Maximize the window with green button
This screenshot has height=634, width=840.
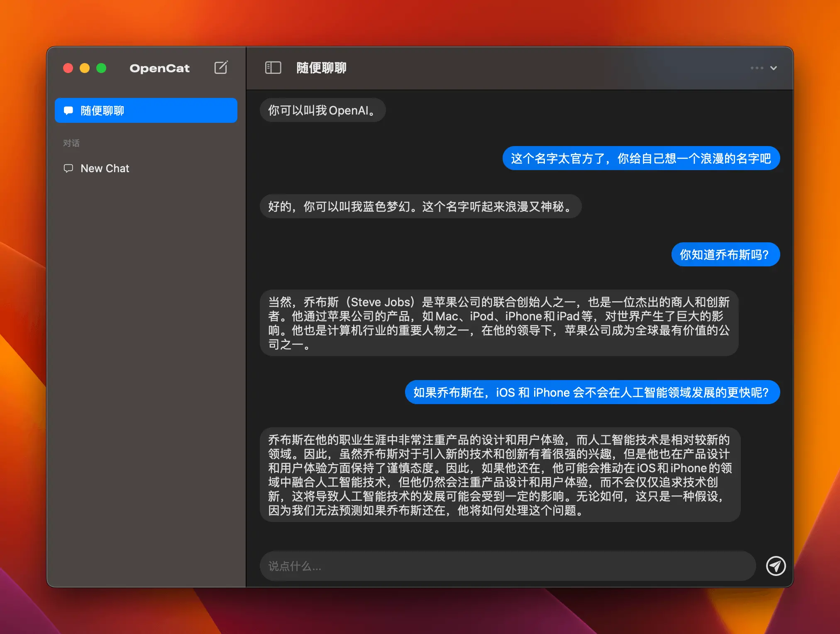(x=101, y=68)
